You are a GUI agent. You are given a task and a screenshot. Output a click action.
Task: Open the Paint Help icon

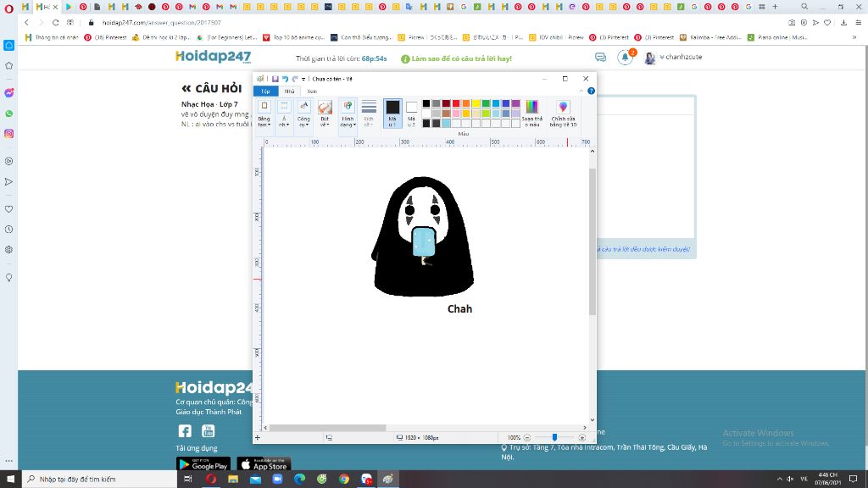[x=591, y=91]
